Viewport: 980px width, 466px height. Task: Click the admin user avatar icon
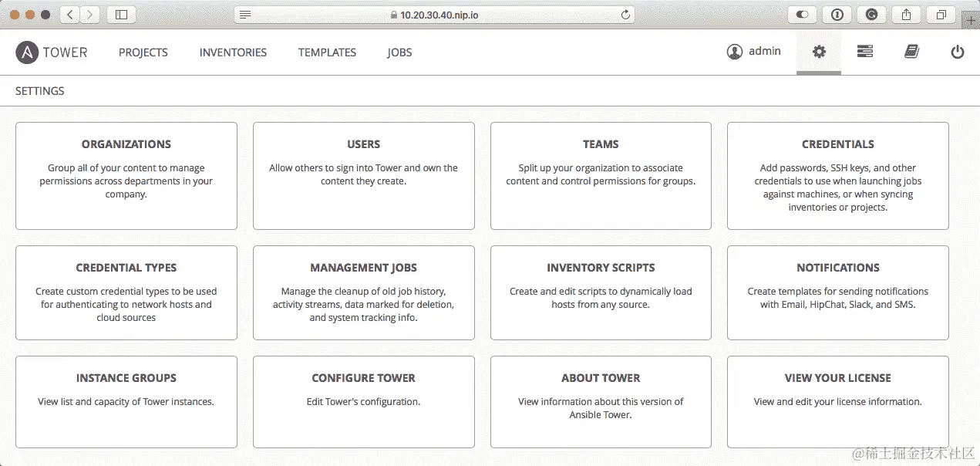tap(734, 52)
